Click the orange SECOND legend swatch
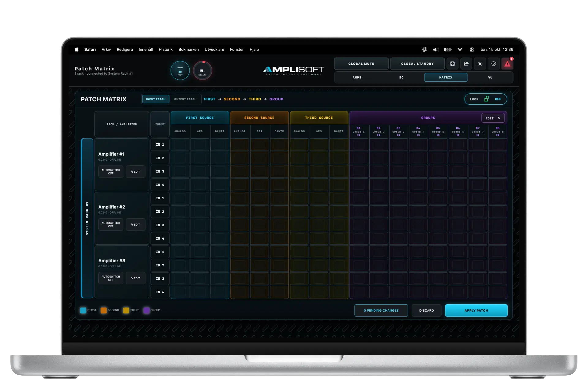This screenshot has height=382, width=588. [104, 310]
